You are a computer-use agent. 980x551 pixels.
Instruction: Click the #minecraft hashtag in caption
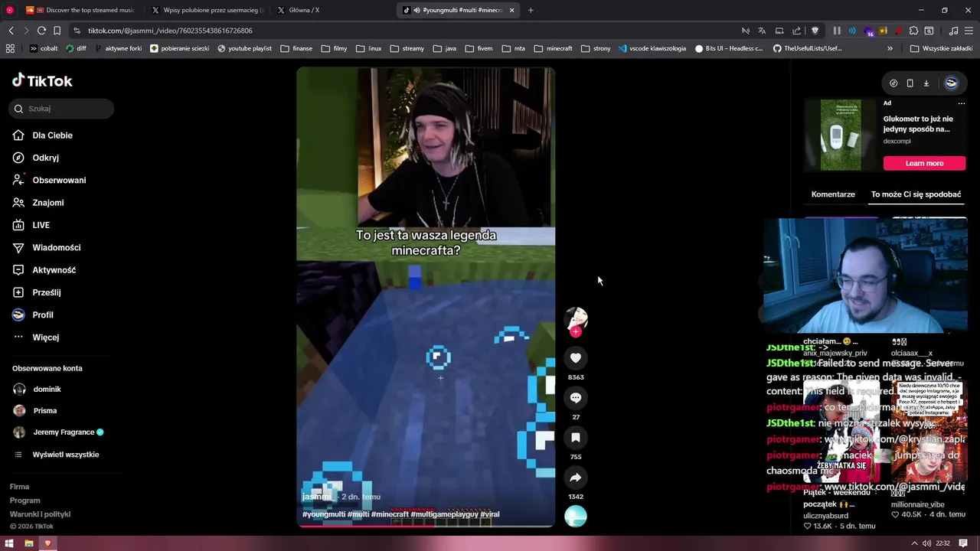390,514
